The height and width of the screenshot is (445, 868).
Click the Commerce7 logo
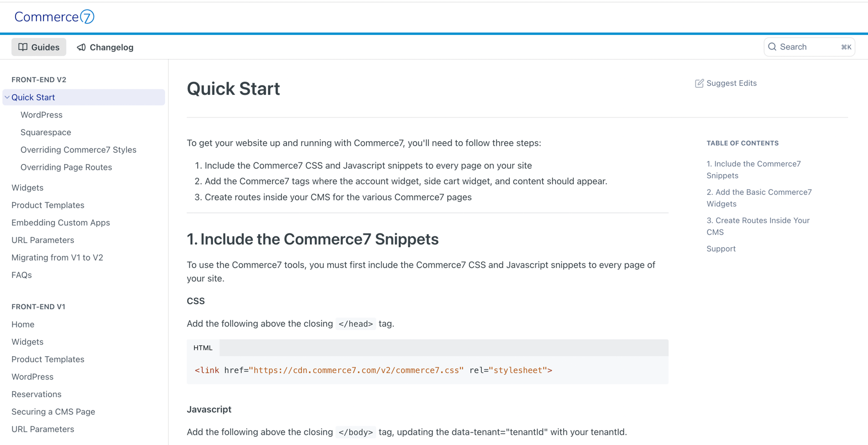pyautogui.click(x=55, y=17)
